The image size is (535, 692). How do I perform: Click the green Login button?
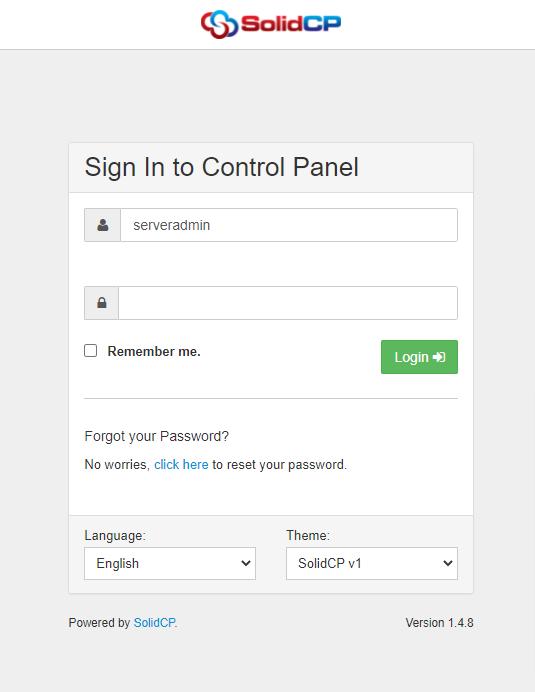pos(419,357)
